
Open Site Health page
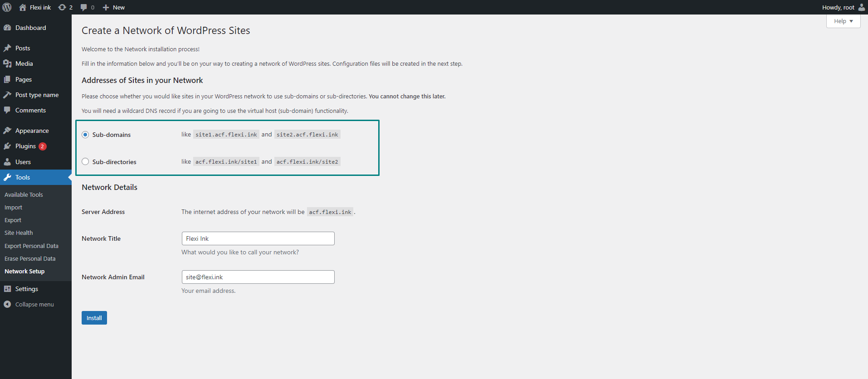[x=19, y=233]
